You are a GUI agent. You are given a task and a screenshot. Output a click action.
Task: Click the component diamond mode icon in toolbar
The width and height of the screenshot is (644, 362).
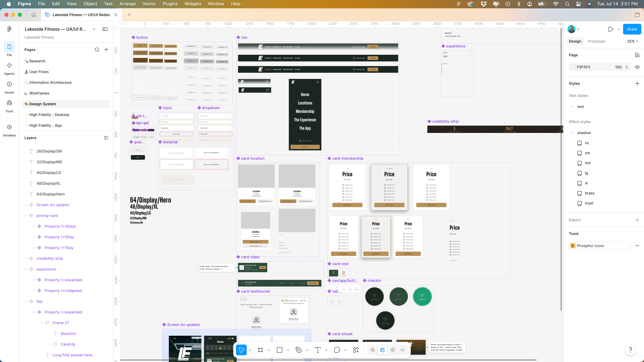392,350
